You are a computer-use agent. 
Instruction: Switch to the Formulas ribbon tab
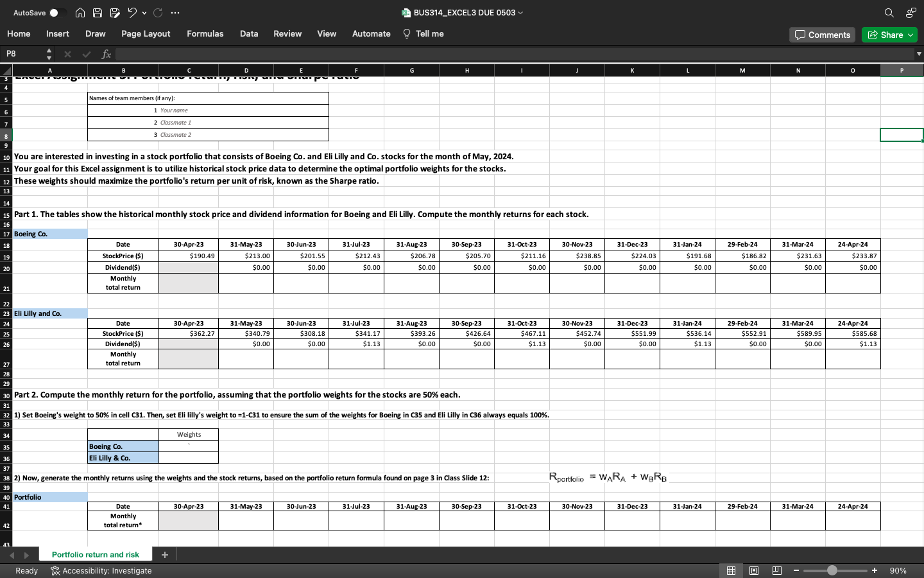coord(205,33)
